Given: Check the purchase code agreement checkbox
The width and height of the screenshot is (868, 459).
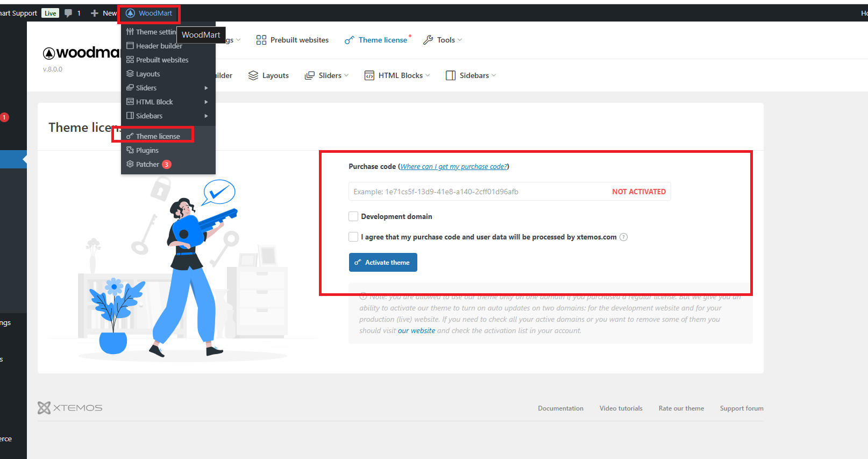Looking at the screenshot, I should (x=353, y=237).
